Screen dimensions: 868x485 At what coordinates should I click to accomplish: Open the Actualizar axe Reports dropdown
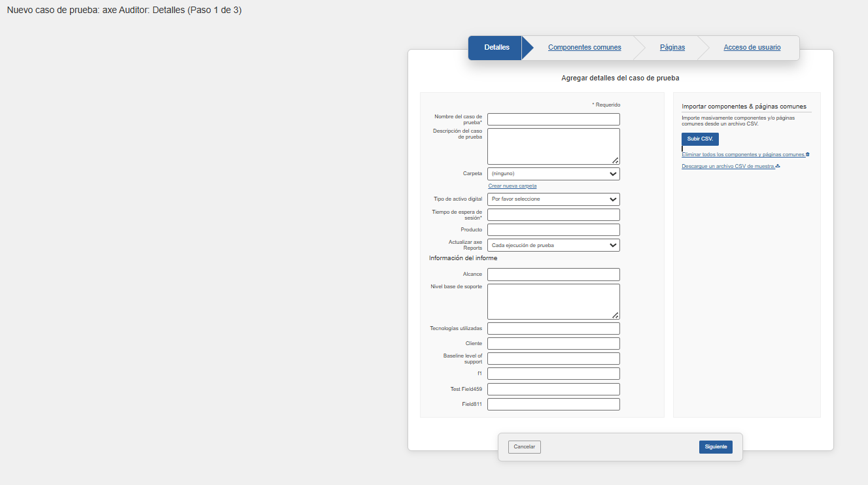point(553,245)
